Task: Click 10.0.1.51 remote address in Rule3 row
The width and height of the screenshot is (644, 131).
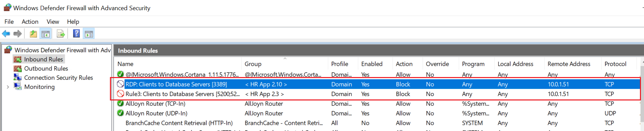Action: coord(558,94)
